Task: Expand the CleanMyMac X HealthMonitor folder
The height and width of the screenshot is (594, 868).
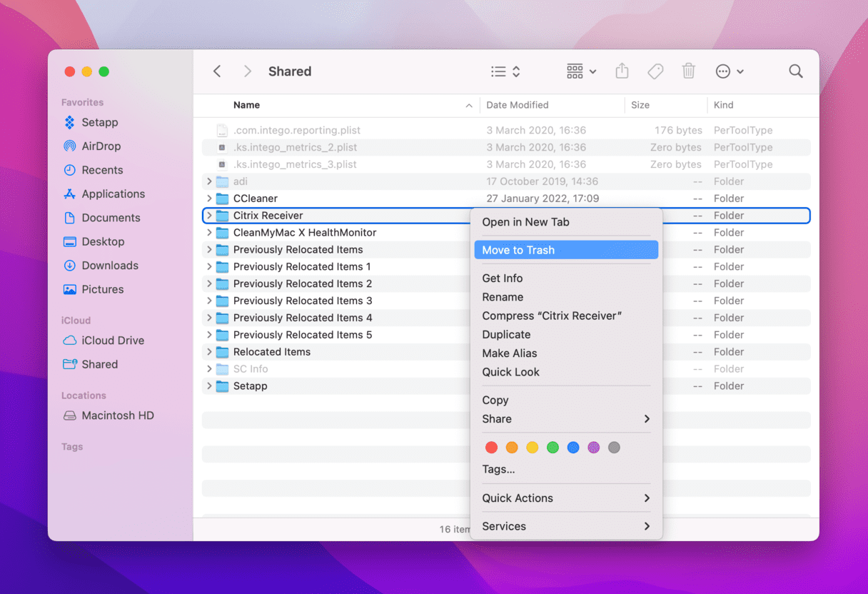Action: (209, 233)
